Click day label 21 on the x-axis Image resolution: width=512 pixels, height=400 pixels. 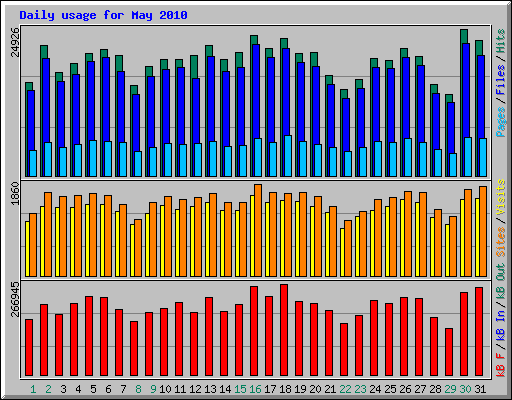coord(330,389)
